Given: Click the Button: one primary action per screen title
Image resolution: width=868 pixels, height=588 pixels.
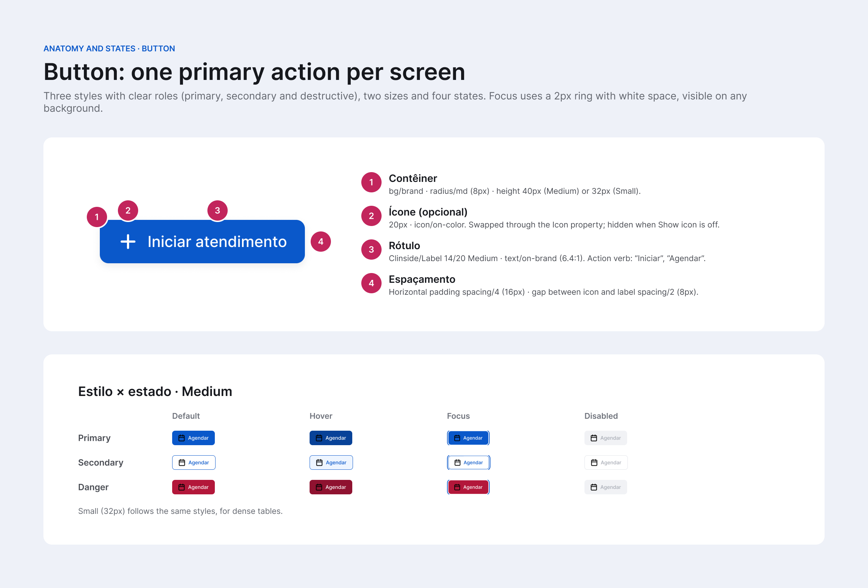Looking at the screenshot, I should pos(254,72).
